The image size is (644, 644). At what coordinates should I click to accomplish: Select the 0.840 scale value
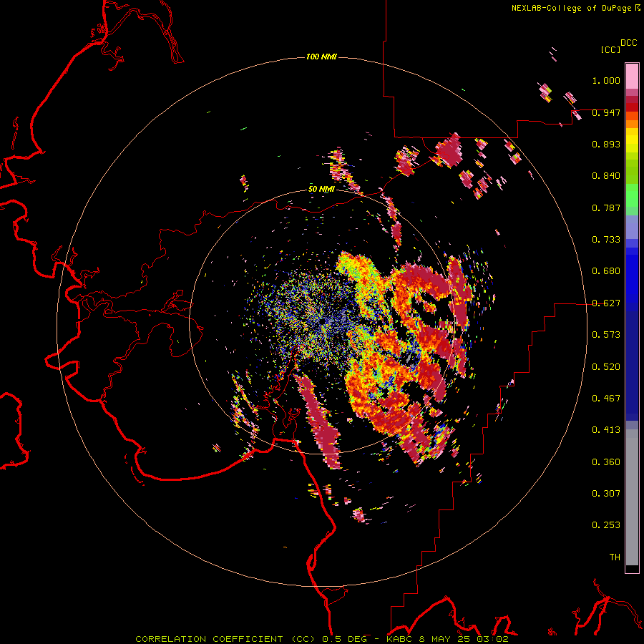(606, 176)
